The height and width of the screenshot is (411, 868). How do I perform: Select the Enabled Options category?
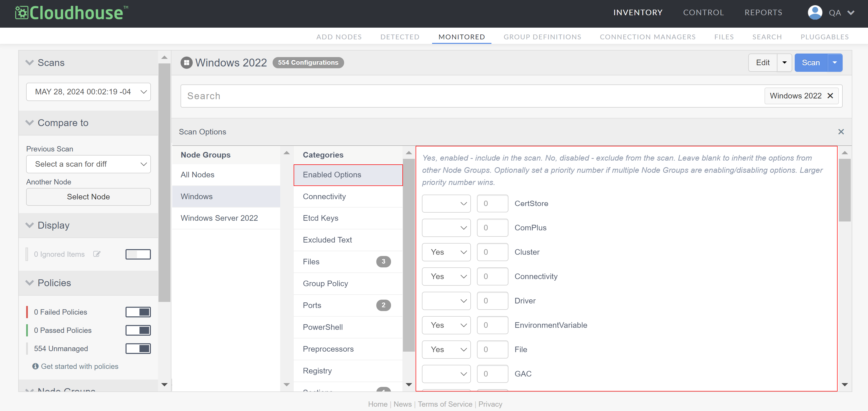pyautogui.click(x=348, y=175)
